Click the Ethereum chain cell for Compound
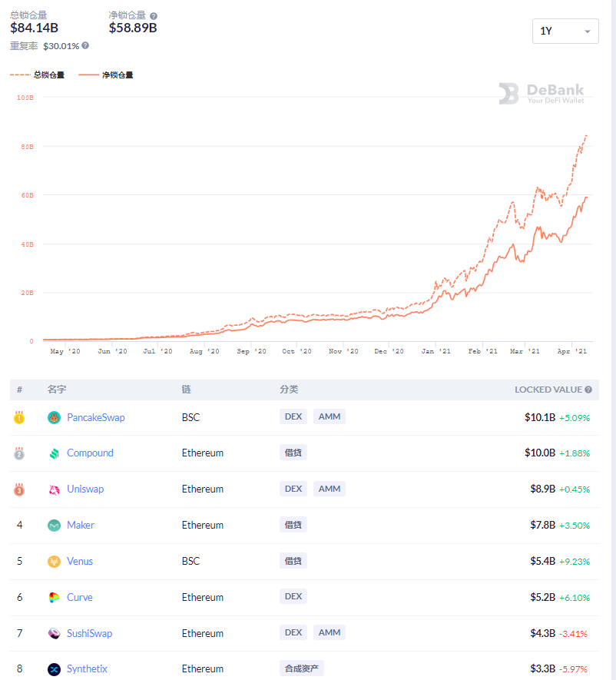The image size is (616, 680). coord(203,453)
